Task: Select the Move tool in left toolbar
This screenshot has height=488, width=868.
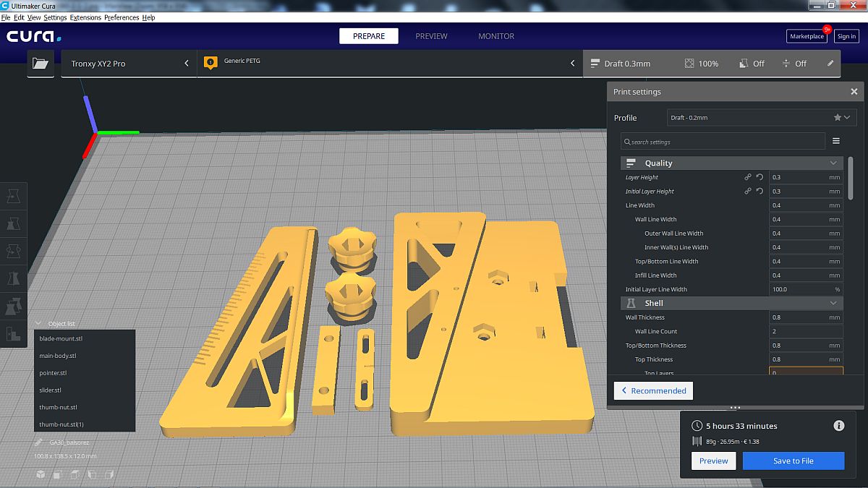Action: coord(13,195)
